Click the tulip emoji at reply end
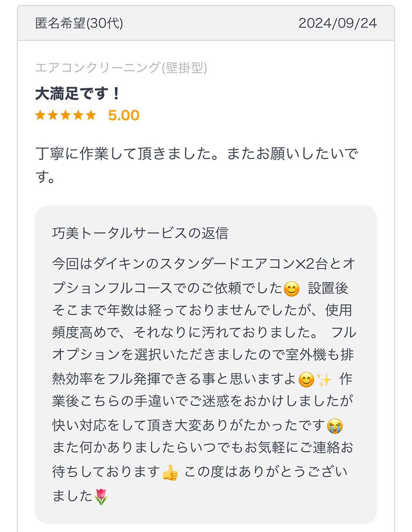Viewport: 412px width, 532px height. click(x=101, y=496)
